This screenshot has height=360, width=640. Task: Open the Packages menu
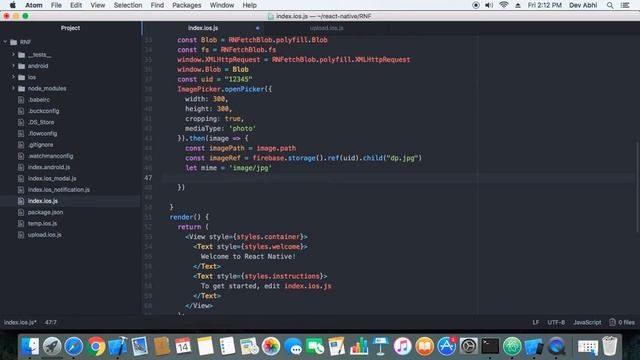(x=187, y=5)
